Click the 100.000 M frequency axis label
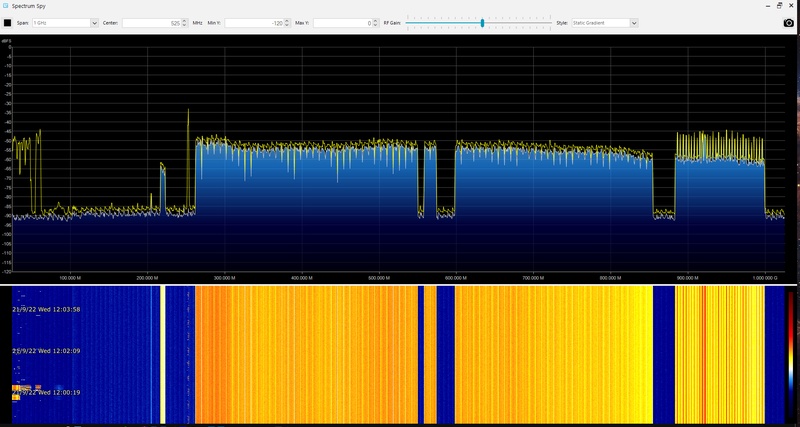The height and width of the screenshot is (427, 800). 70,278
